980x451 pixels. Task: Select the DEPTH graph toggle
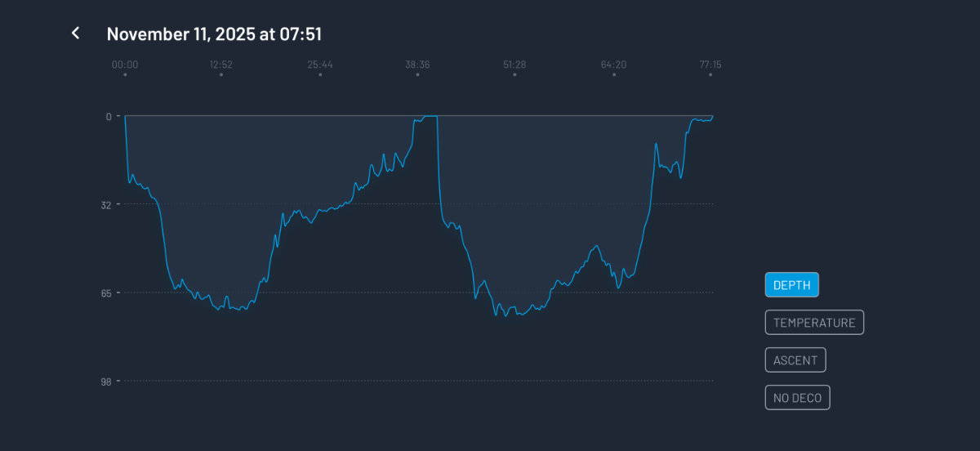coord(791,285)
